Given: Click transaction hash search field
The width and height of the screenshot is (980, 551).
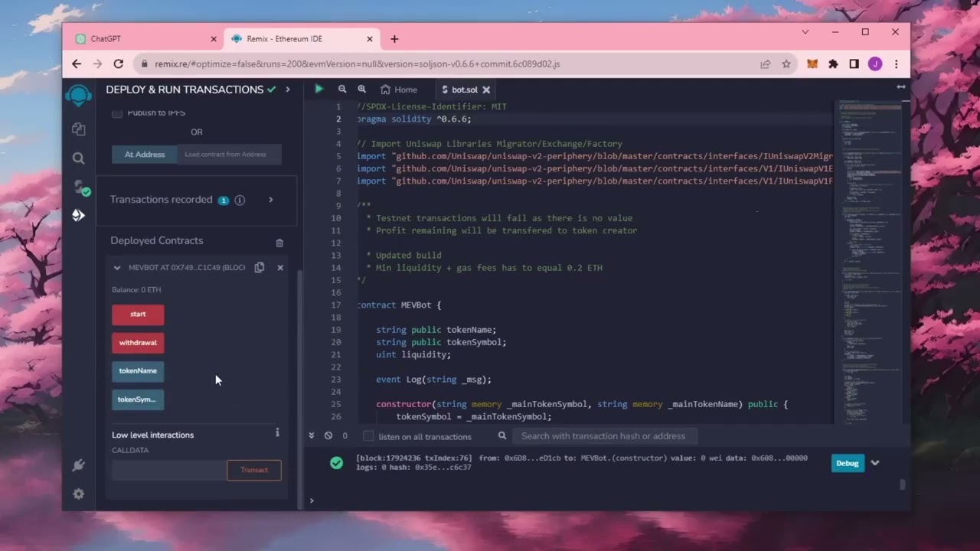Looking at the screenshot, I should tap(605, 436).
